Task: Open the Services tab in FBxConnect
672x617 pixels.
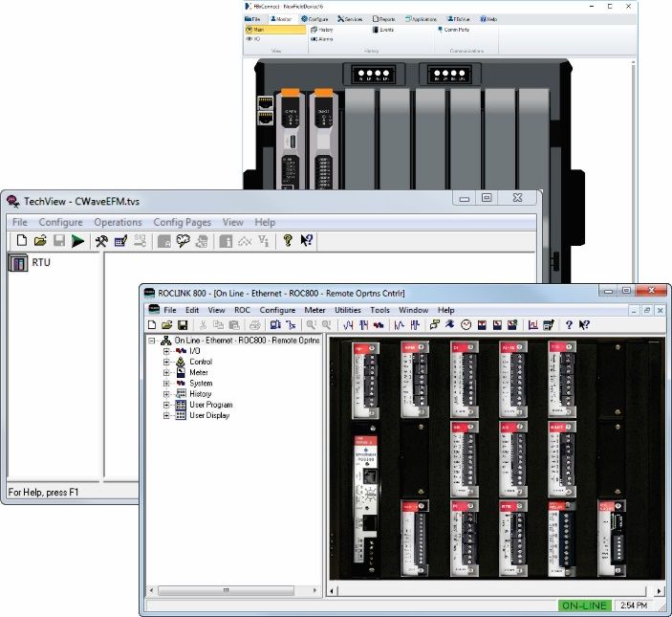Action: click(350, 19)
